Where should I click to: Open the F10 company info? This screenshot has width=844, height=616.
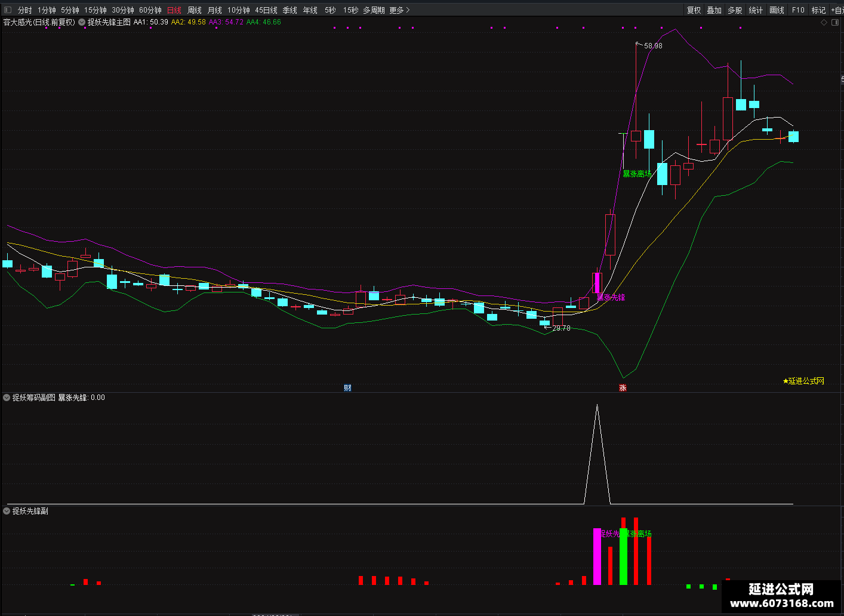click(798, 10)
